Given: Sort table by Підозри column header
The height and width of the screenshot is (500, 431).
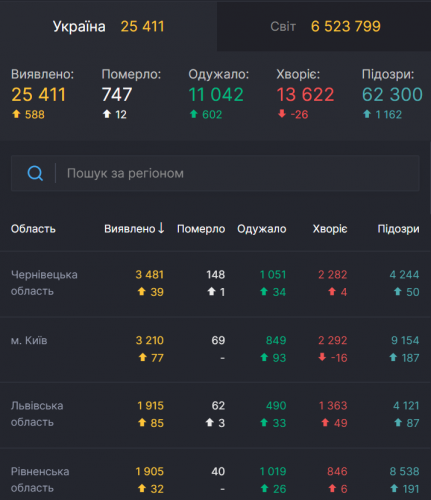Looking at the screenshot, I should [x=398, y=229].
